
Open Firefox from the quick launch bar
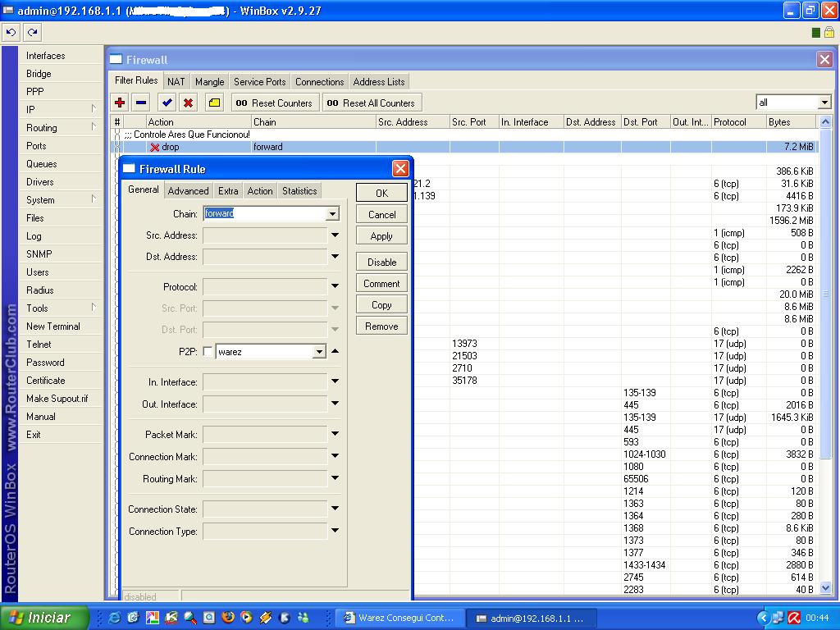point(228,617)
